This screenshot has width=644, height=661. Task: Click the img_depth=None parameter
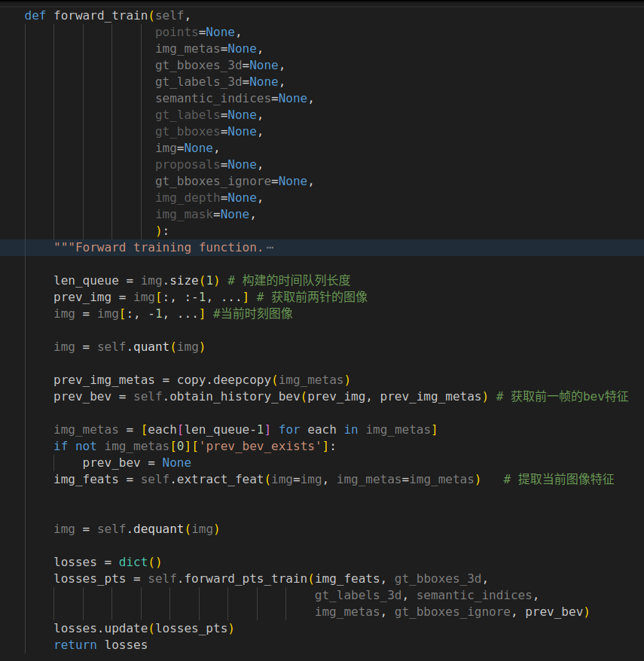[x=206, y=198]
